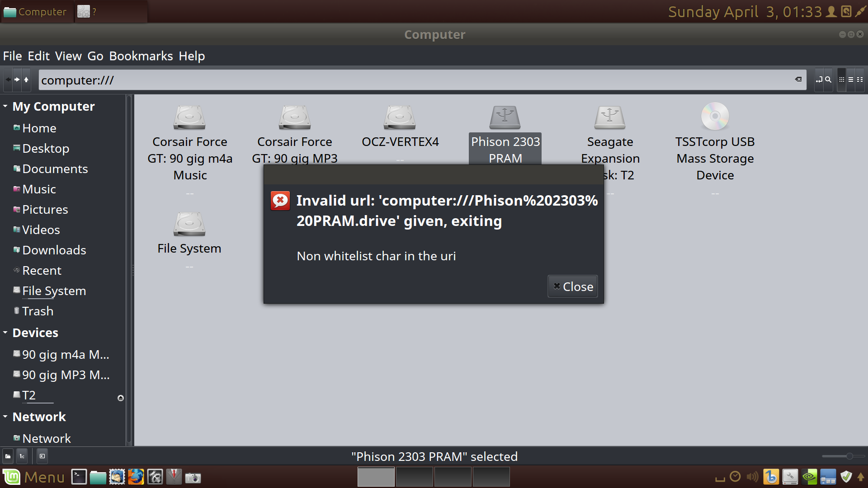Adjust the icon zoom slider
The height and width of the screenshot is (488, 868).
843,456
